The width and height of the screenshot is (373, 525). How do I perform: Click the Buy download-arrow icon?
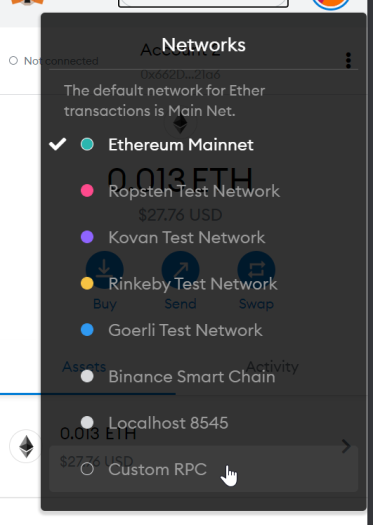104,270
